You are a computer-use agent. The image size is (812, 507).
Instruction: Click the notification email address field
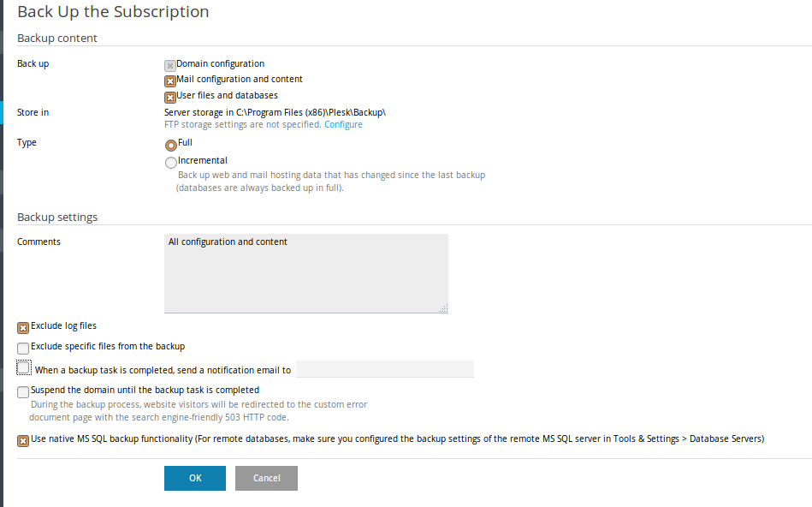coord(385,369)
